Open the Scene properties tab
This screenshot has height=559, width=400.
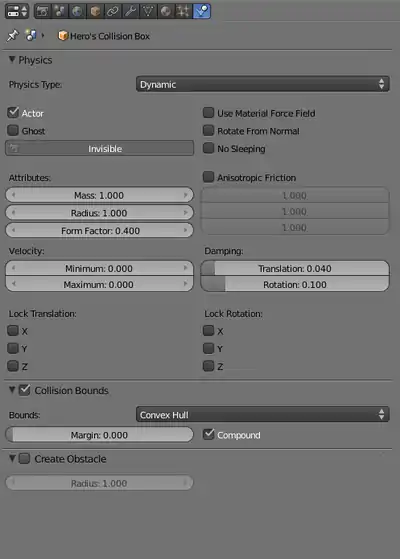pyautogui.click(x=60, y=11)
